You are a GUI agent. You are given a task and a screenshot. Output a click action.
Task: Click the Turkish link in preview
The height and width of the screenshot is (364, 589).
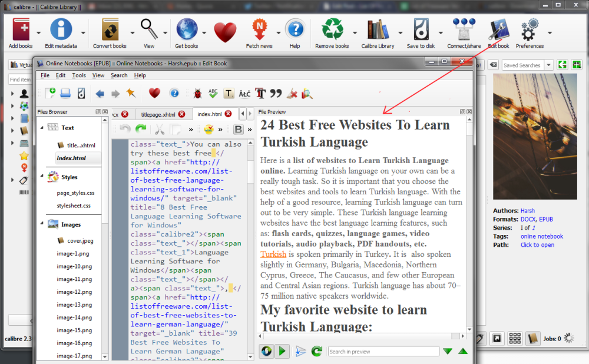(273, 254)
